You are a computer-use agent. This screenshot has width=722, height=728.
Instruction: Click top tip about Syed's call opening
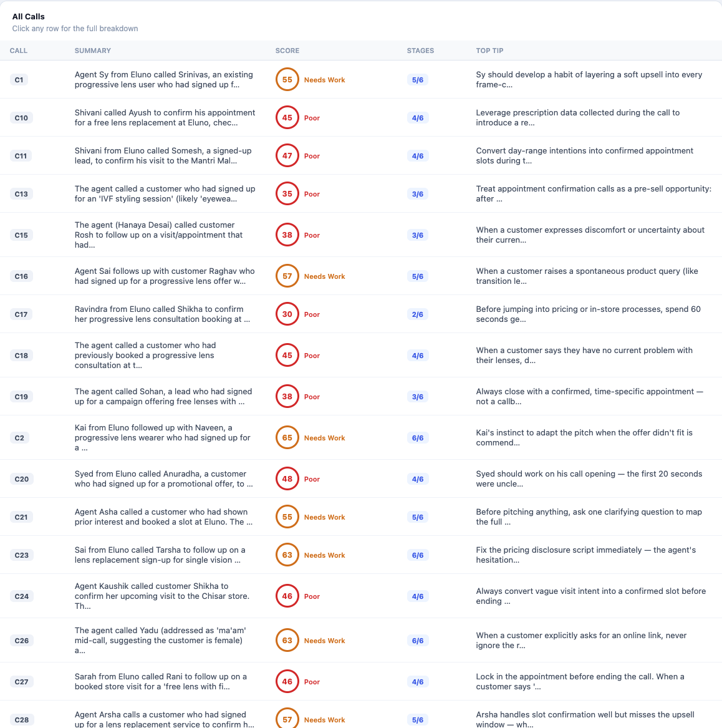click(x=589, y=478)
